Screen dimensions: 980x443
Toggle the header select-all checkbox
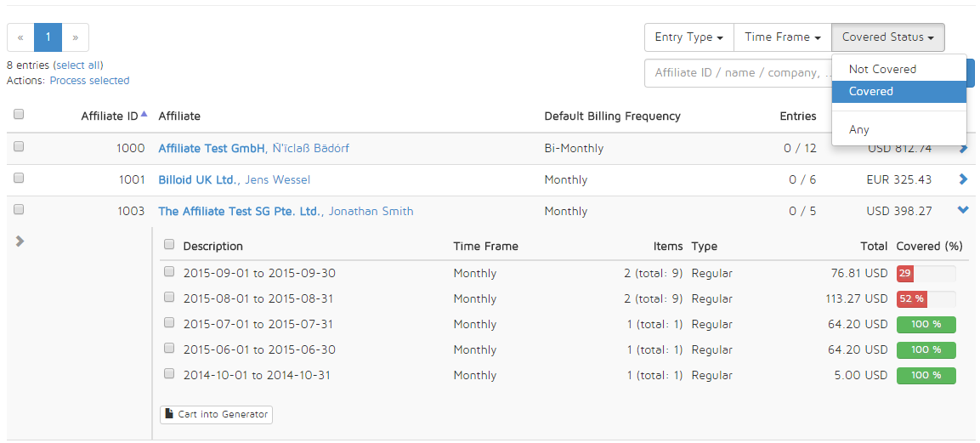point(19,114)
